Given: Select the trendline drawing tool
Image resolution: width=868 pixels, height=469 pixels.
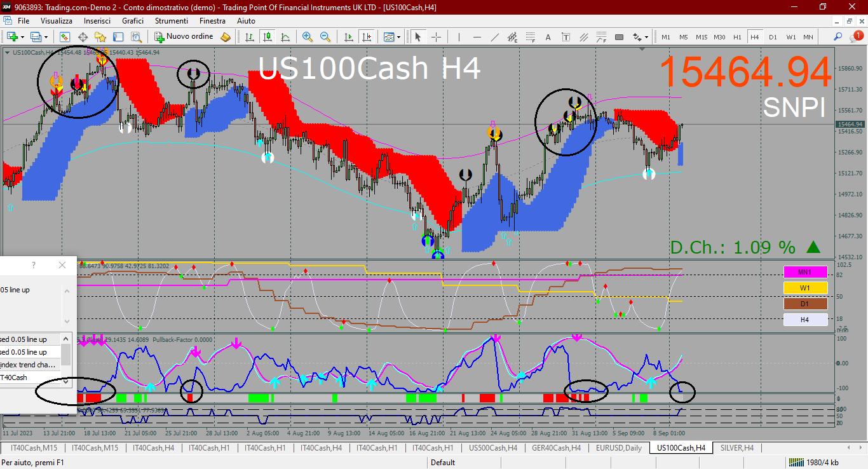Looking at the screenshot, I should point(495,37).
